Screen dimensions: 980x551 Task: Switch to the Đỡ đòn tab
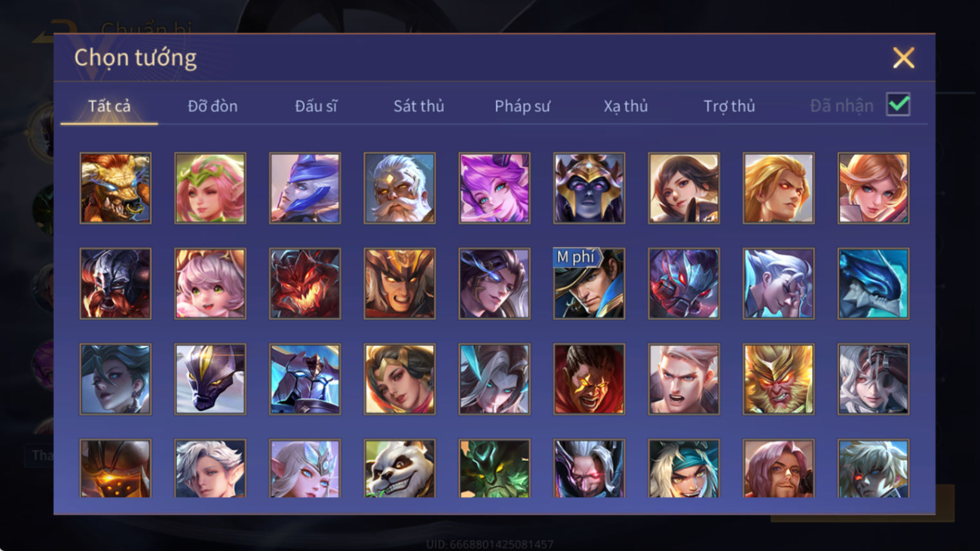point(213,106)
